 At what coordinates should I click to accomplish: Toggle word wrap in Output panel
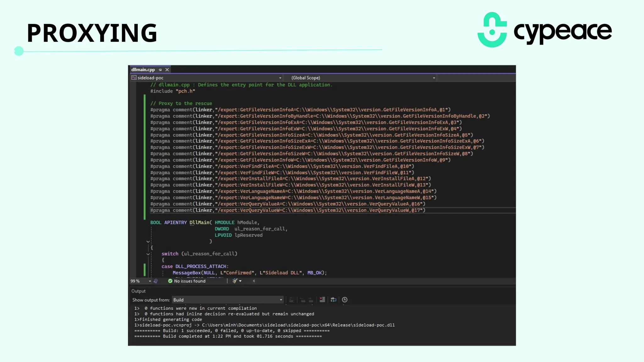click(333, 300)
